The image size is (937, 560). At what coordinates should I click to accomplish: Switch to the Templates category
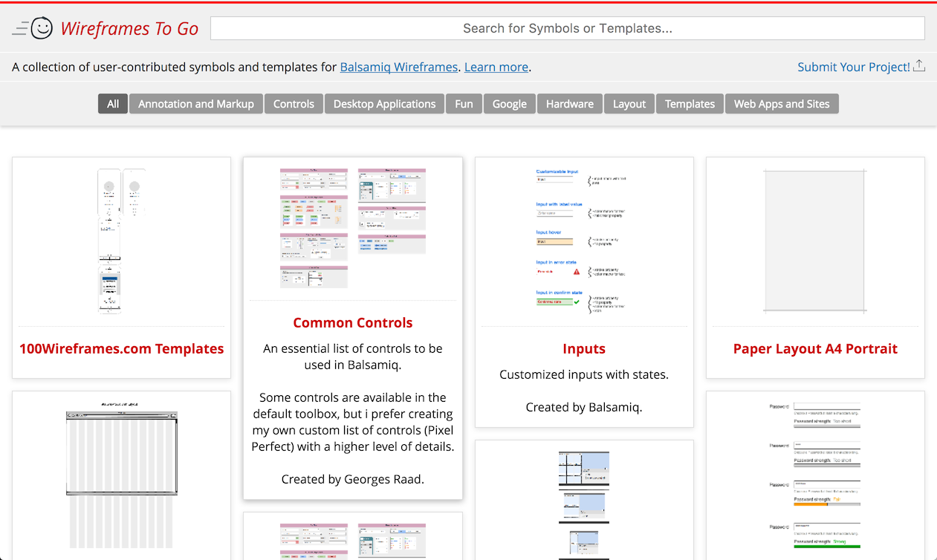click(690, 104)
